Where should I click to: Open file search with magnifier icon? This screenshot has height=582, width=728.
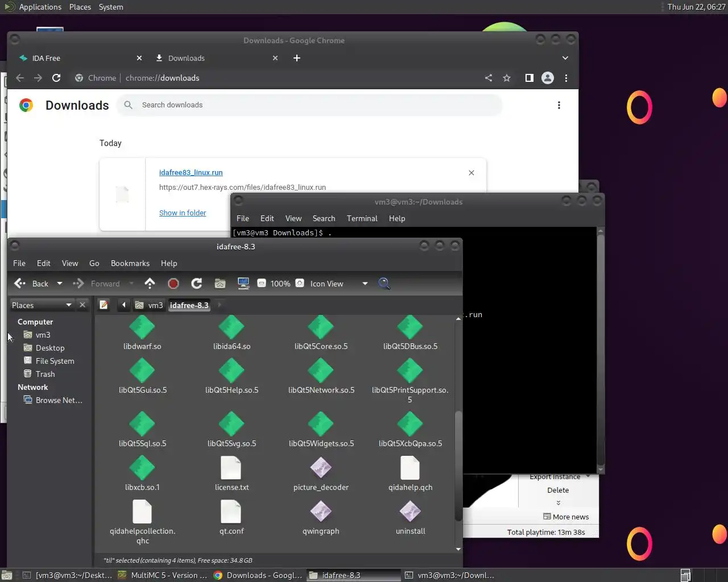tap(384, 283)
